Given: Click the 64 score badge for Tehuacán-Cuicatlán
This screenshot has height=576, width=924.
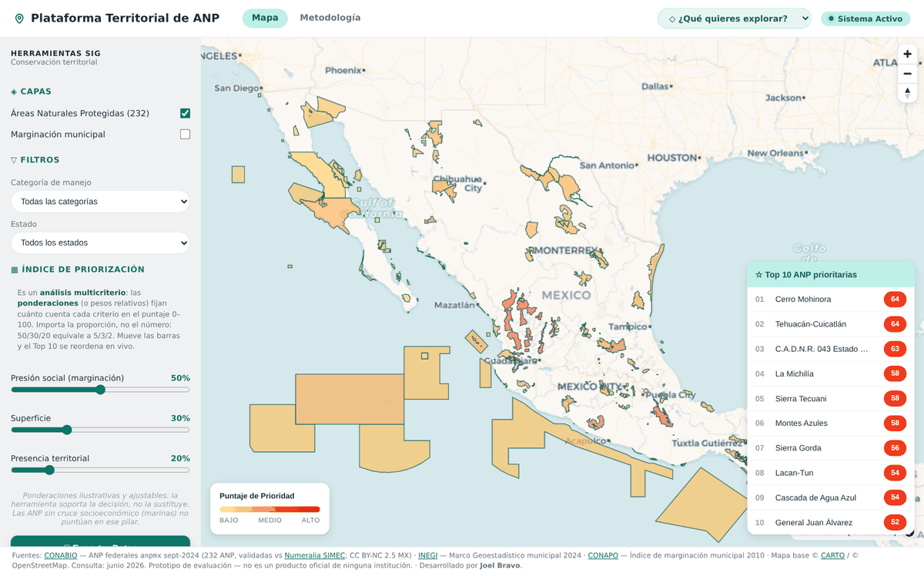Looking at the screenshot, I should pos(895,324).
